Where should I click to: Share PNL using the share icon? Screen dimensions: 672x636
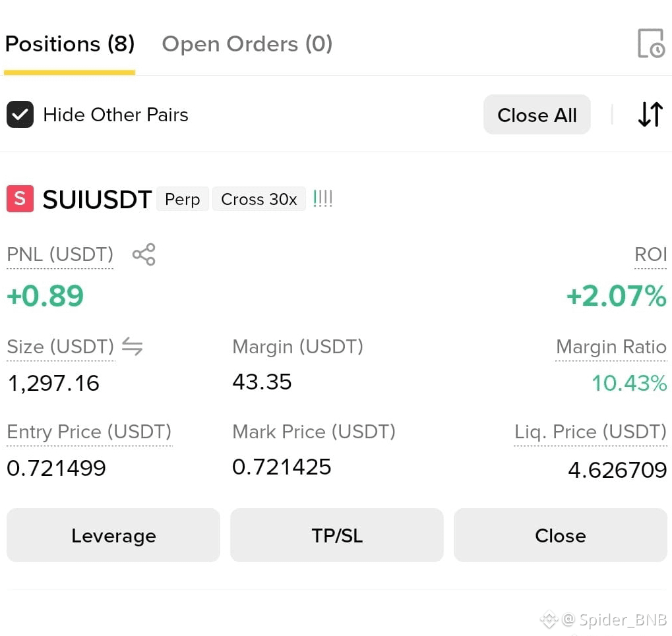[144, 254]
